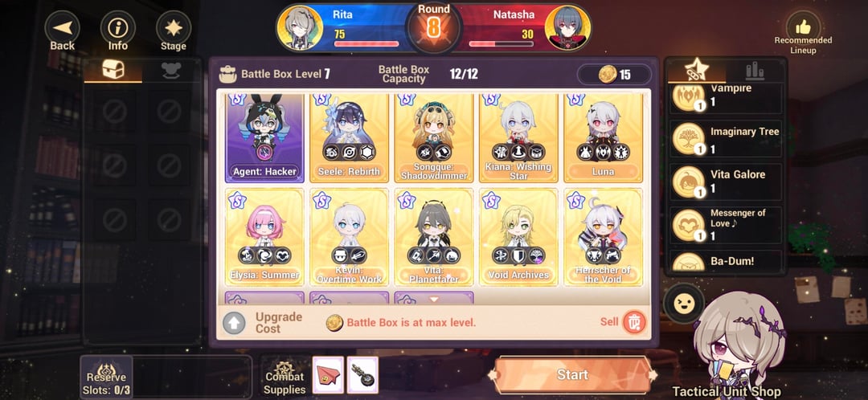Click the Upgrade Cost arrow icon
This screenshot has height=400, width=868.
pos(234,323)
